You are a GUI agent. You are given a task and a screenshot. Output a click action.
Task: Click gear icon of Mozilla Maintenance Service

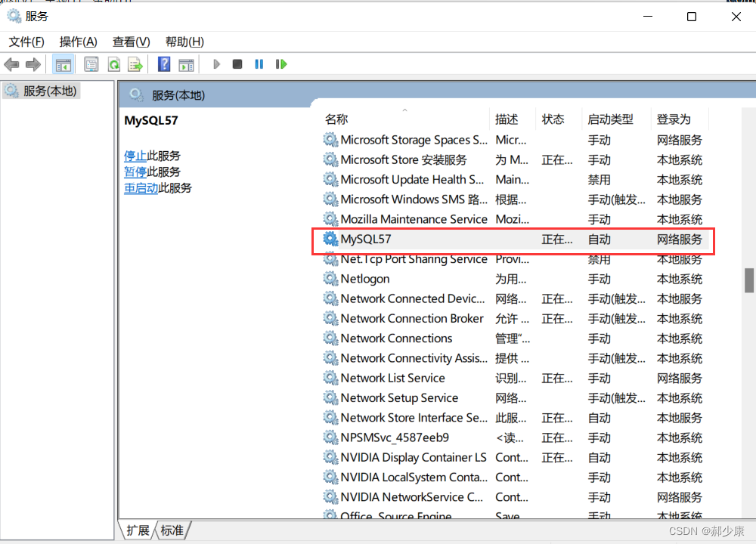point(330,219)
